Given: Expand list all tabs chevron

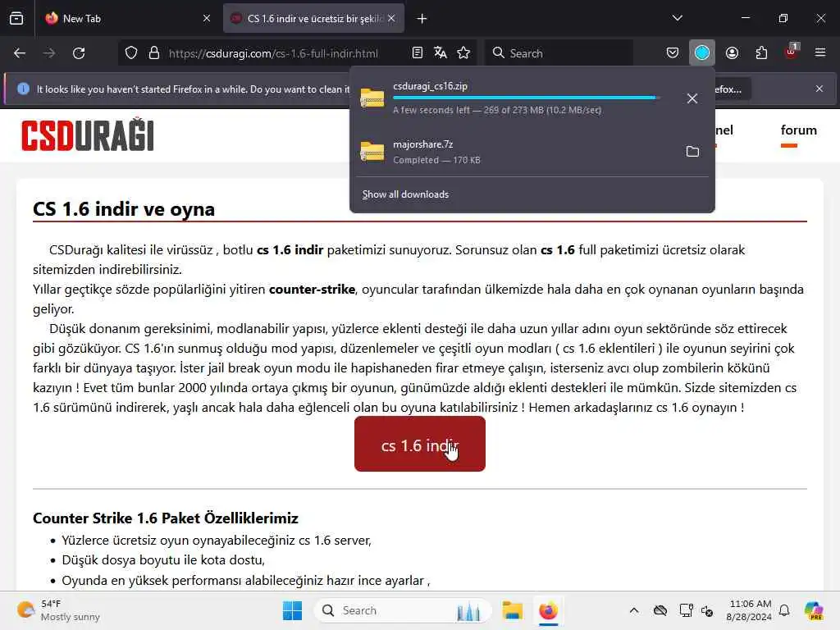Looking at the screenshot, I should click(677, 18).
